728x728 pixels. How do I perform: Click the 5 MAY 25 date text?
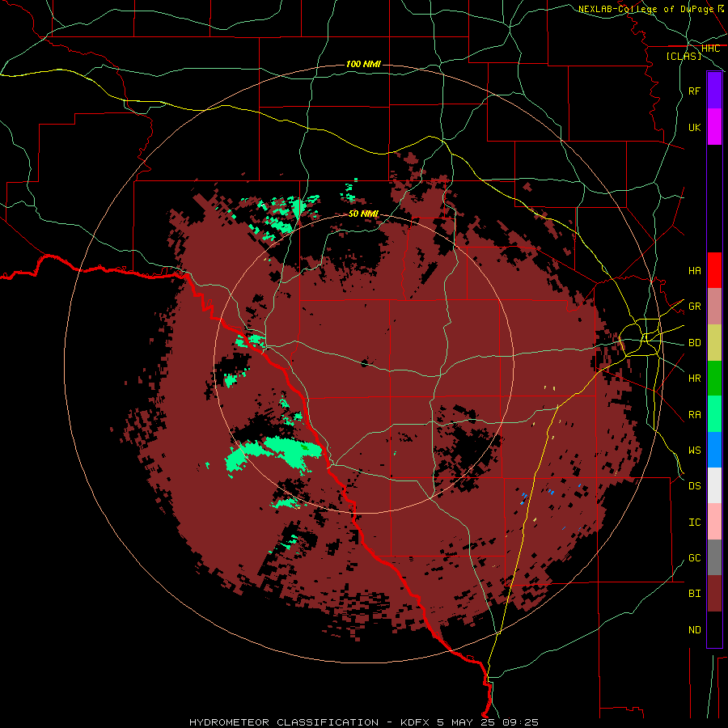pyautogui.click(x=467, y=722)
